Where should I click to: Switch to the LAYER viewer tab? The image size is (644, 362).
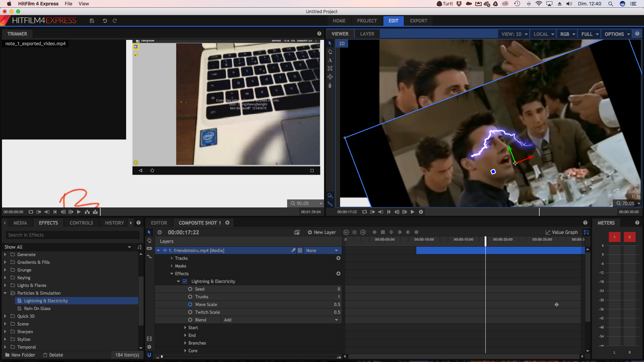(x=367, y=34)
